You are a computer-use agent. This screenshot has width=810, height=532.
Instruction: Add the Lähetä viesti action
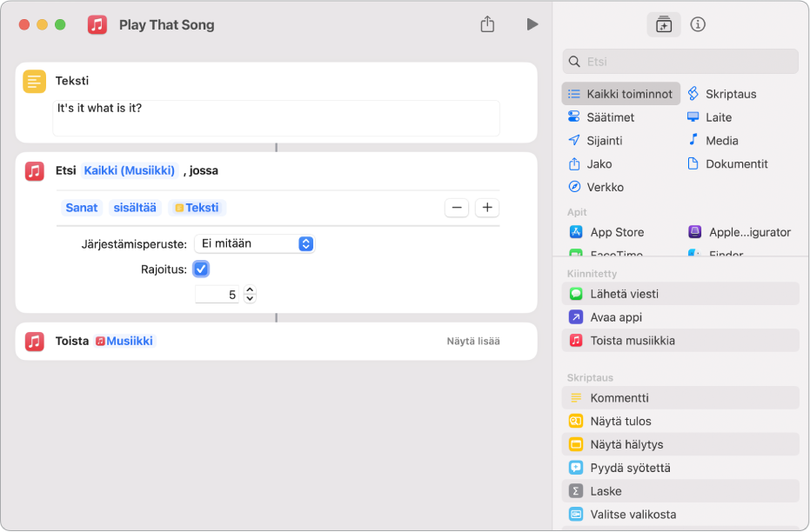[x=680, y=294]
